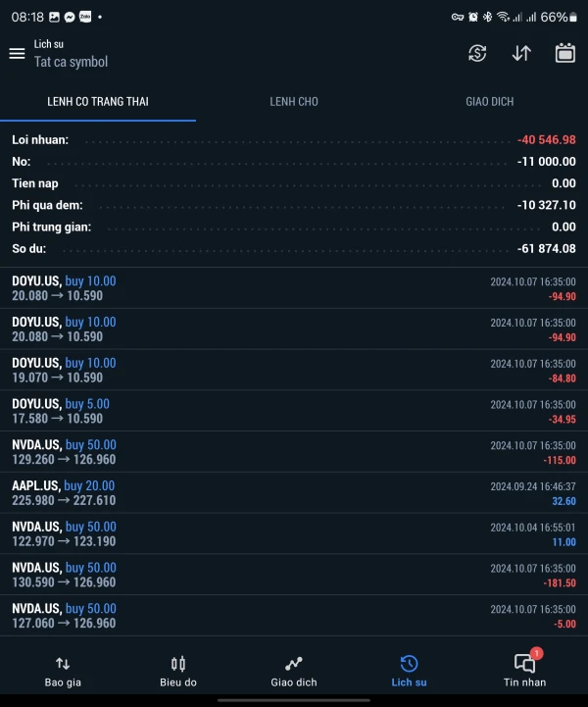The width and height of the screenshot is (588, 707).
Task: Expand NVDA.US order with 11.00 profit
Action: tap(294, 533)
